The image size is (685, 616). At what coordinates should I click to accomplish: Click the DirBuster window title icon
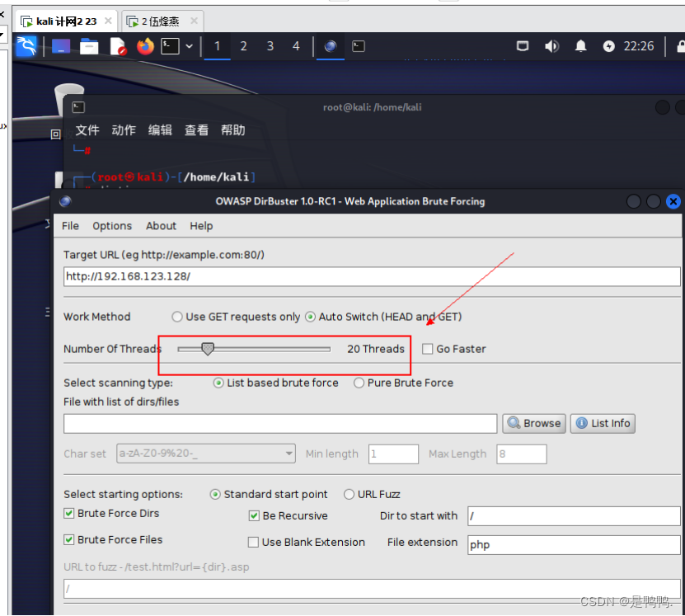tap(65, 201)
